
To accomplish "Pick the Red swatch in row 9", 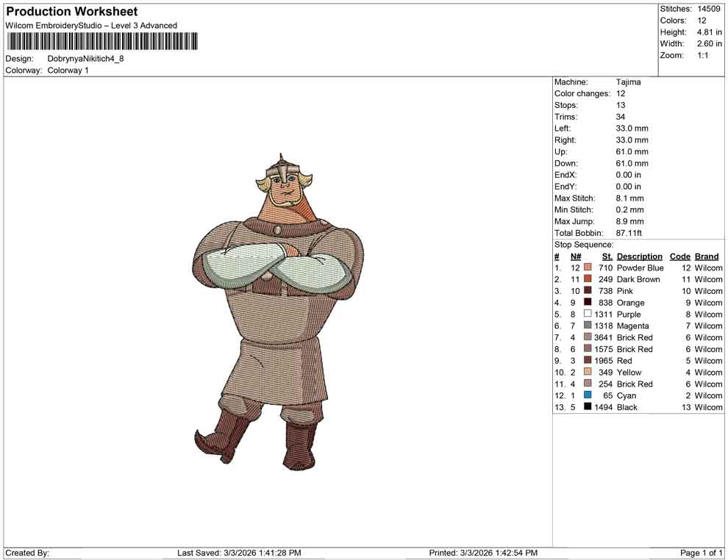I will click(588, 360).
